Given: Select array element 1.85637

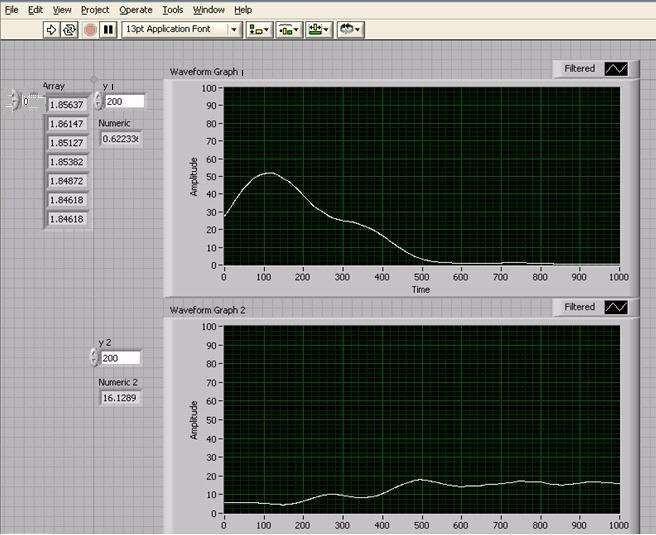Looking at the screenshot, I should pyautogui.click(x=67, y=105).
